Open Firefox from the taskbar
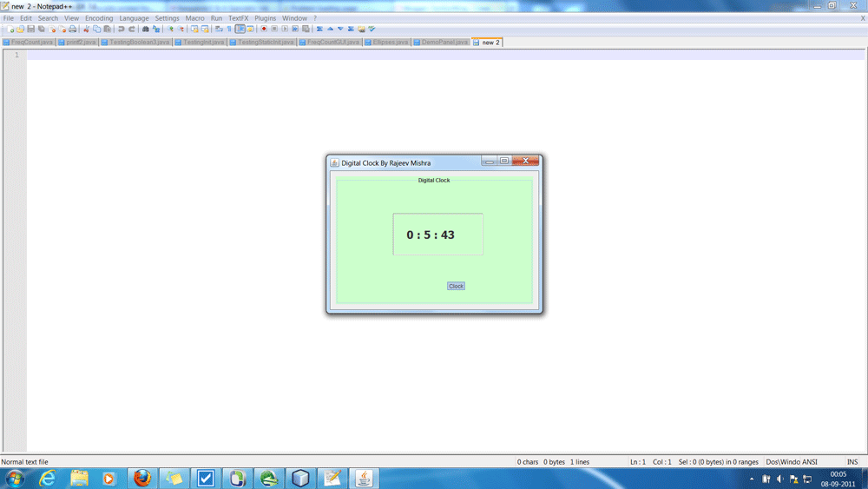The image size is (868, 489). pyautogui.click(x=142, y=479)
